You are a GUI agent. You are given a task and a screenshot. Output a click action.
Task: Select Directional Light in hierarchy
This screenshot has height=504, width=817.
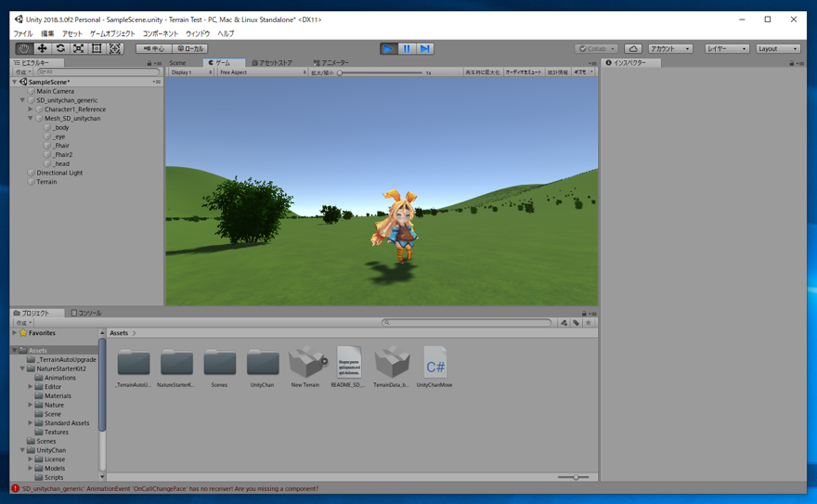59,173
